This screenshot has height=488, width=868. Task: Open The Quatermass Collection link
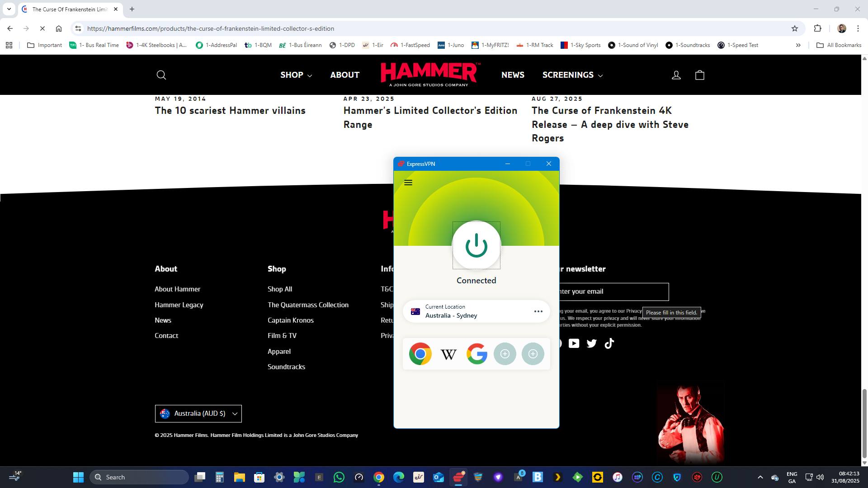point(308,305)
